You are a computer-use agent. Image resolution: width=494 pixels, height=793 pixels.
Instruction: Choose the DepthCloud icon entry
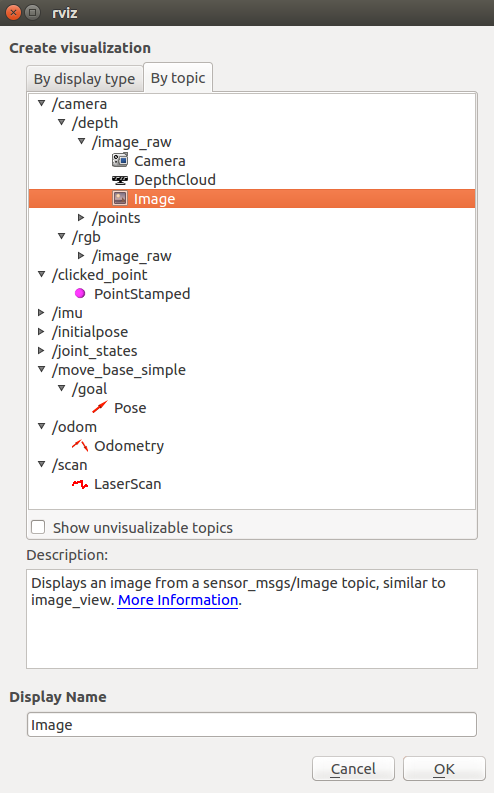click(x=120, y=180)
